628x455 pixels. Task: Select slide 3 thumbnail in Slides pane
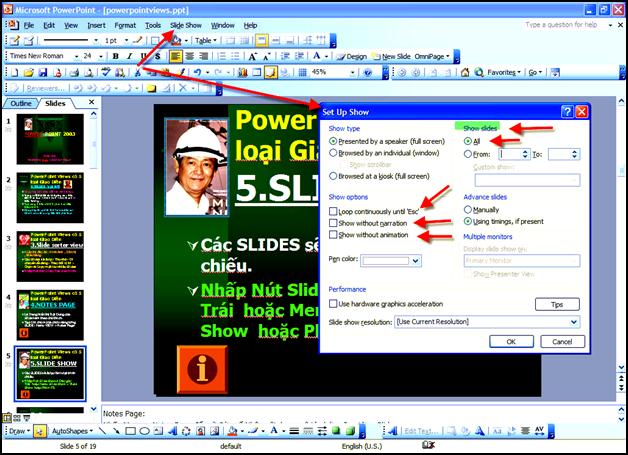50,256
